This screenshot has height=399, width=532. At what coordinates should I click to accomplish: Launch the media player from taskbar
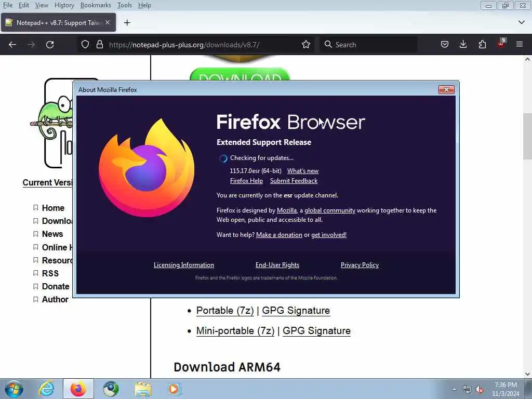[175, 389]
